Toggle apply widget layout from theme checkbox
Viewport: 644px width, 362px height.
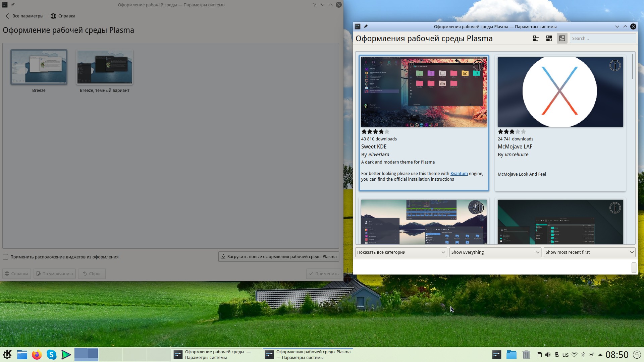coord(5,257)
